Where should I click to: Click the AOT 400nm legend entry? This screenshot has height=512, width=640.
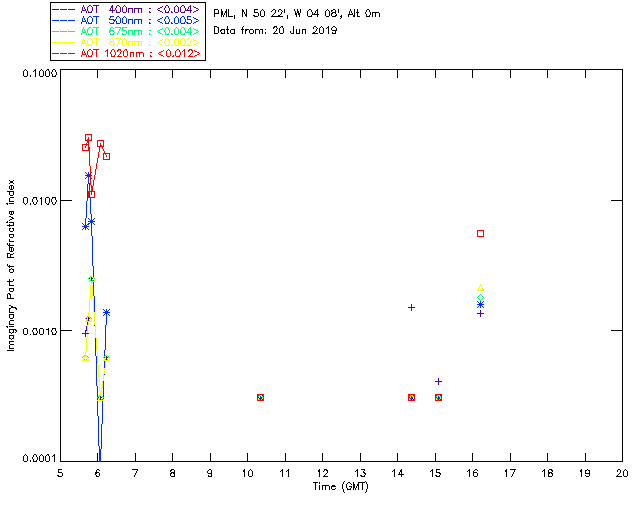coord(127,9)
